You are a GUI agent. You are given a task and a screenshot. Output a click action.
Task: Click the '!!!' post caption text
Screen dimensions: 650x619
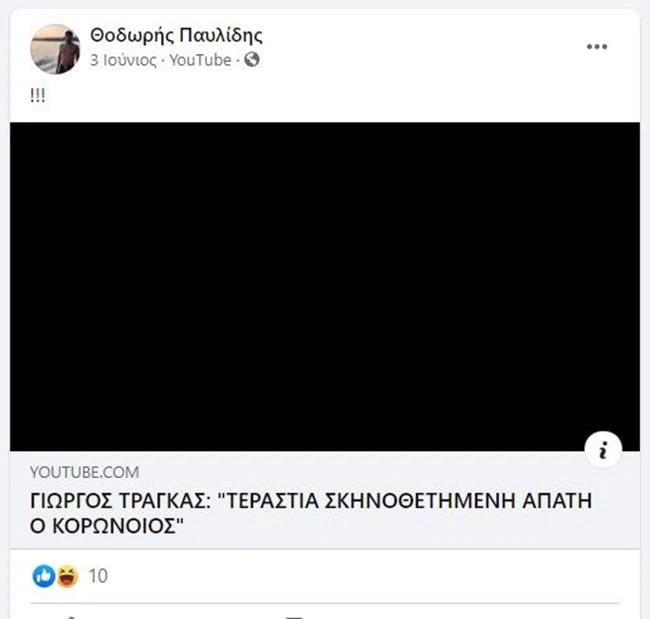38,96
